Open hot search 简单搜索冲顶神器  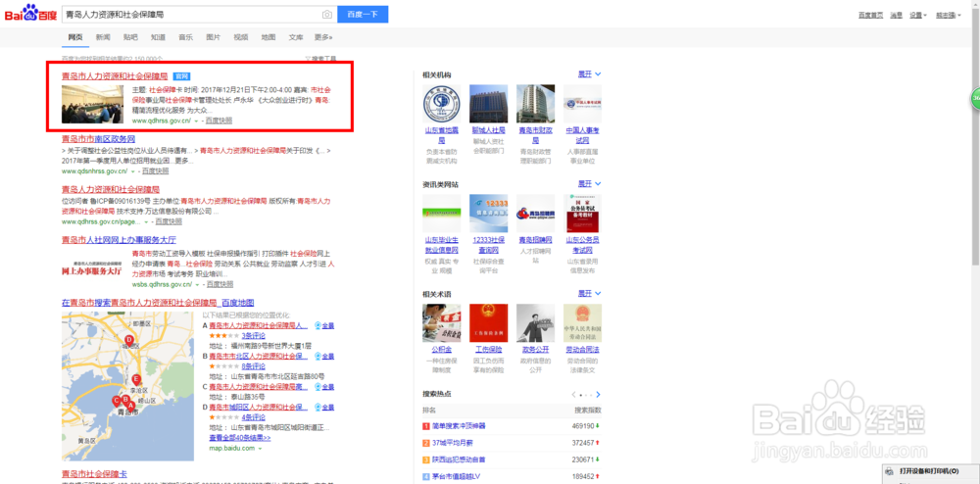coord(459,426)
